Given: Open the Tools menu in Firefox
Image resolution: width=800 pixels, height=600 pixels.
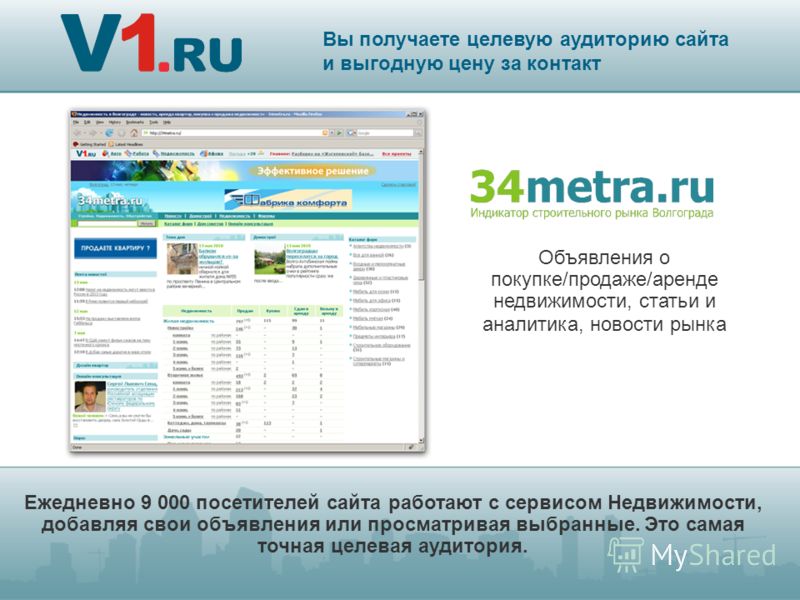Looking at the screenshot, I should pyautogui.click(x=154, y=122).
